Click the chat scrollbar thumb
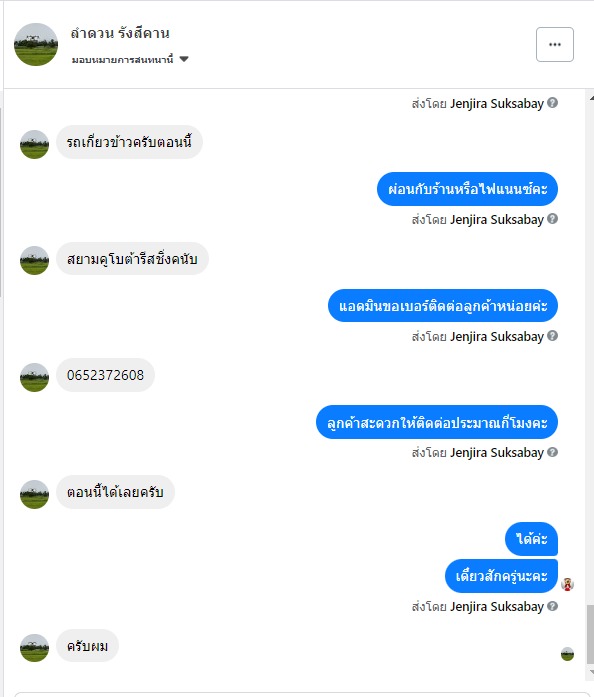The height and width of the screenshot is (697, 594). (590, 634)
